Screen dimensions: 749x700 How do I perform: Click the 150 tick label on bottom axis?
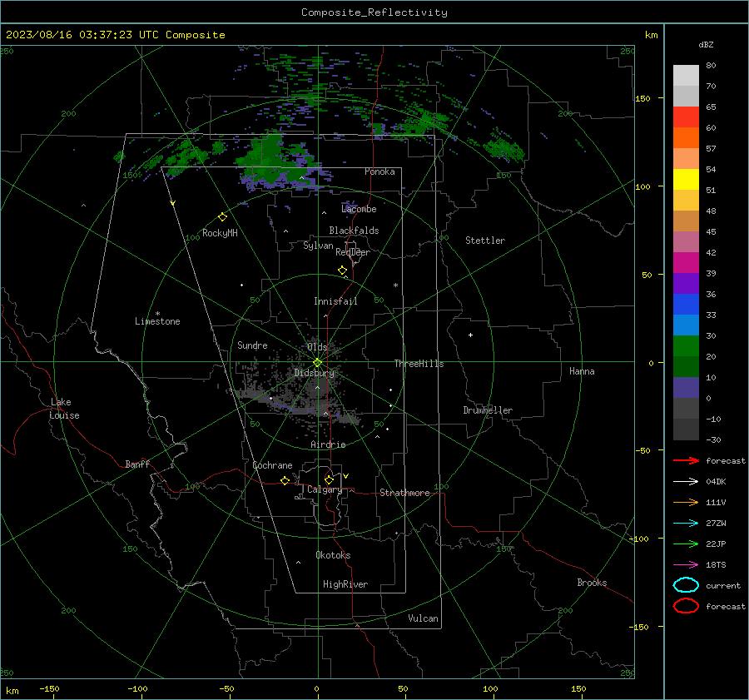click(x=578, y=688)
